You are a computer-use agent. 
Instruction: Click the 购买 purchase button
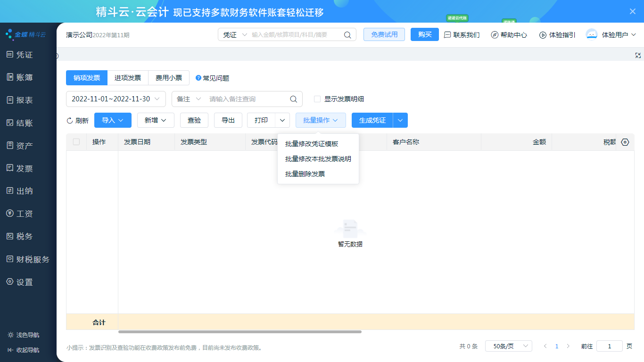click(x=425, y=34)
